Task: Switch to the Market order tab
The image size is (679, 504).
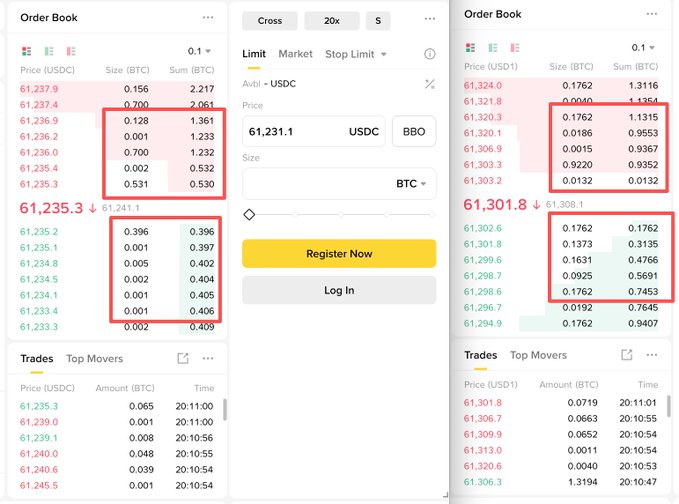Action: [x=295, y=54]
